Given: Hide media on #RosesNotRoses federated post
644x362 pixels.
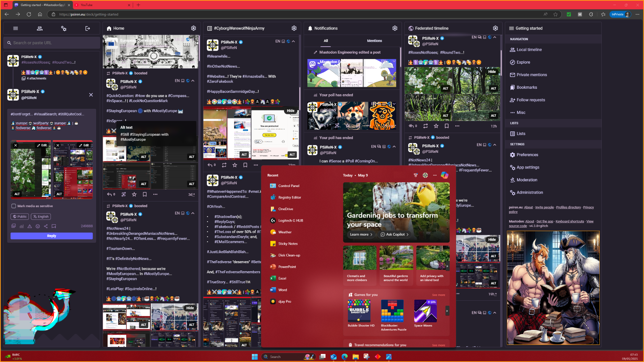Looking at the screenshot, I should (492, 72).
